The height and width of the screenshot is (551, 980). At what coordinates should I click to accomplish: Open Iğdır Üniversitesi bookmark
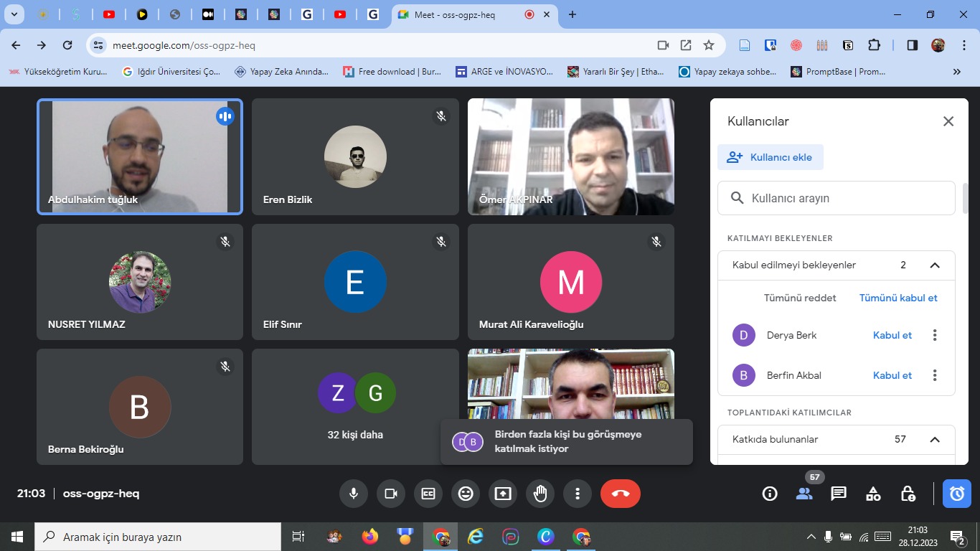[x=171, y=72]
